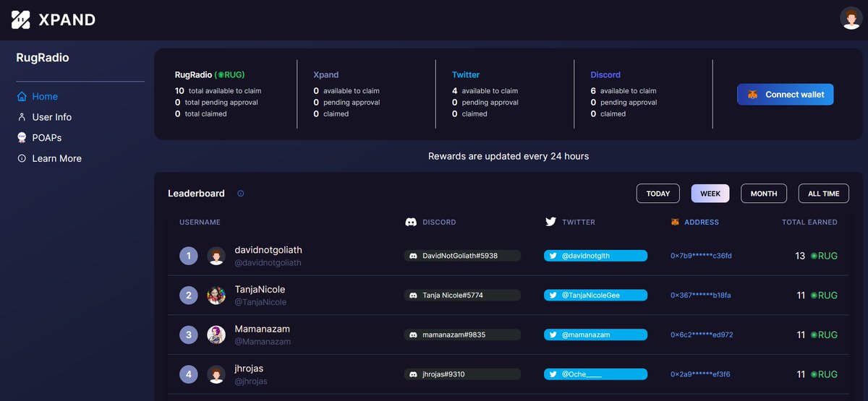Open the profile avatar at top right

pyautogui.click(x=851, y=18)
